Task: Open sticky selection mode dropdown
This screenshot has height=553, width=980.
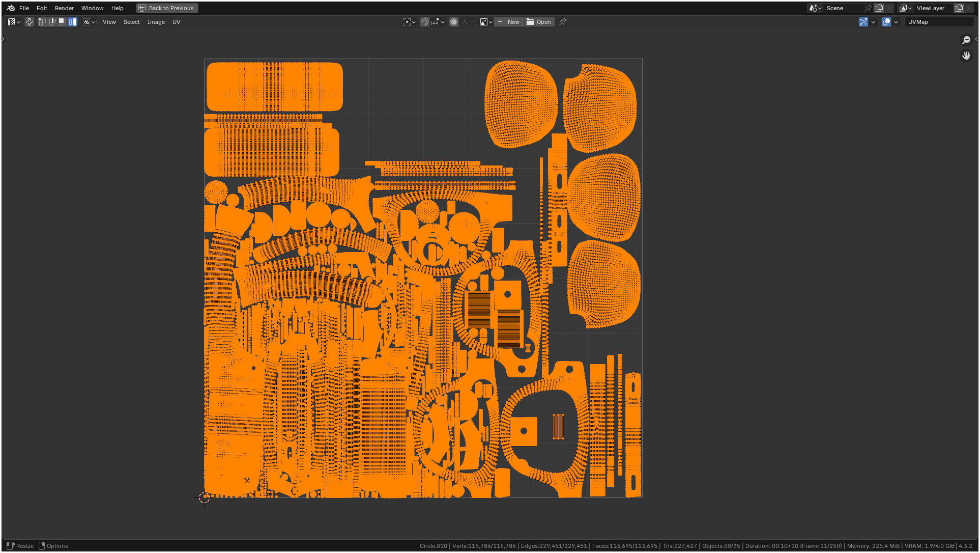Action: tap(89, 22)
